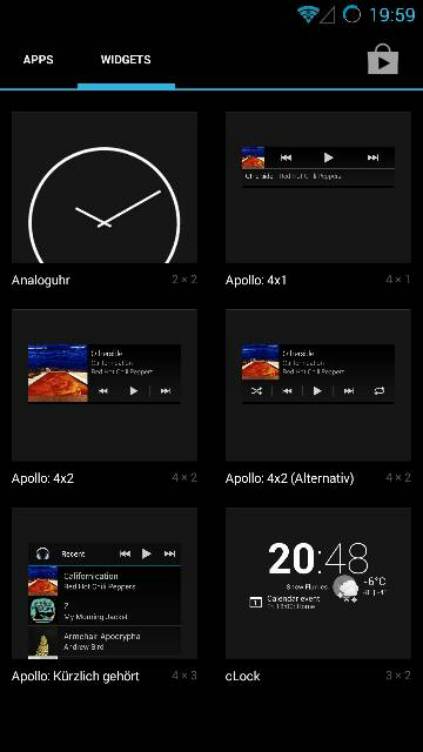
Task: Toggle repeat icon in Apollo 4x2 Alternativ widget
Action: click(379, 391)
